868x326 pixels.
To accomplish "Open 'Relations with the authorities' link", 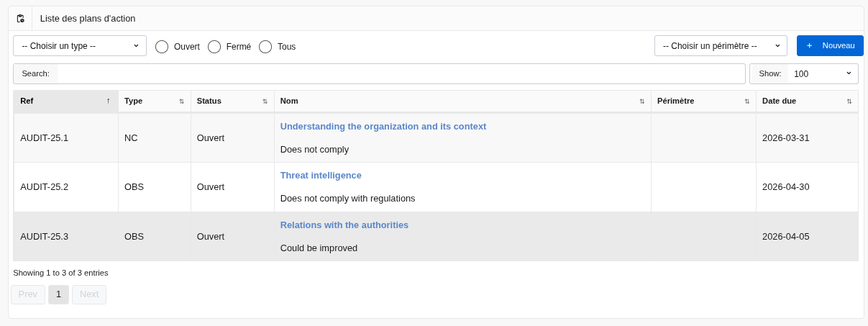I will point(344,225).
